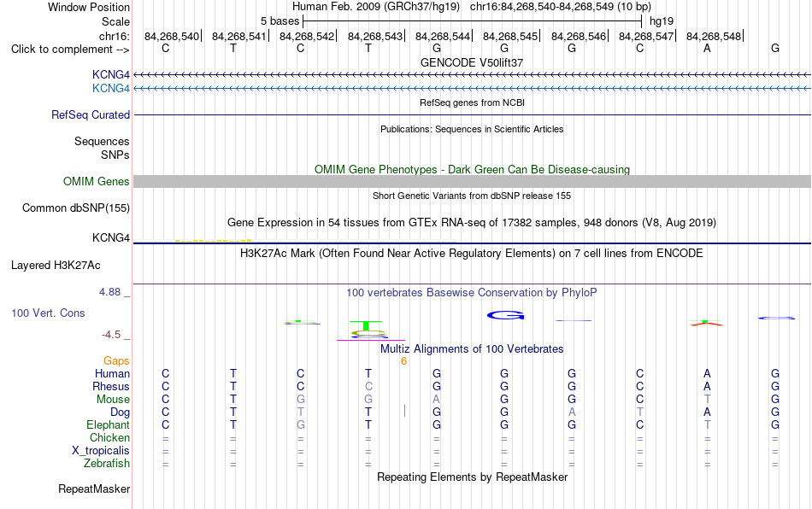Click the Rhesus species row label
812x509 pixels.
(111, 386)
